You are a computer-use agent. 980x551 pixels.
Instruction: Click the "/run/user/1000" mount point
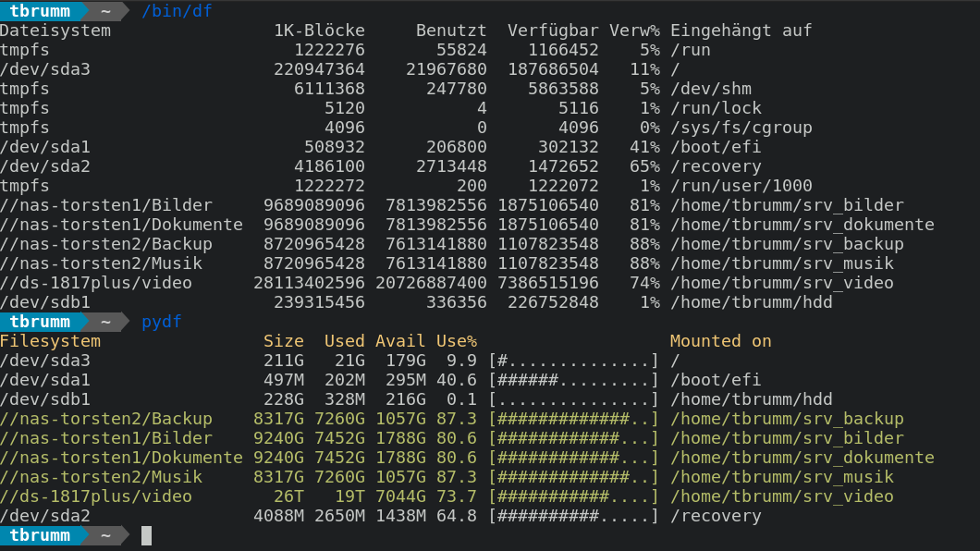tap(741, 186)
